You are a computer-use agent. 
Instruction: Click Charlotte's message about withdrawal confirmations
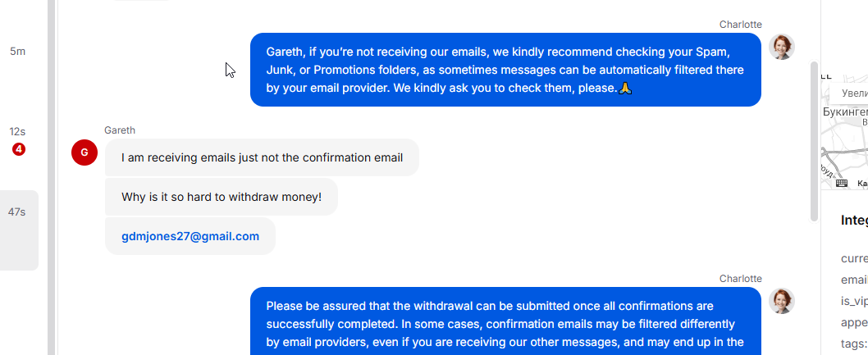pyautogui.click(x=505, y=321)
